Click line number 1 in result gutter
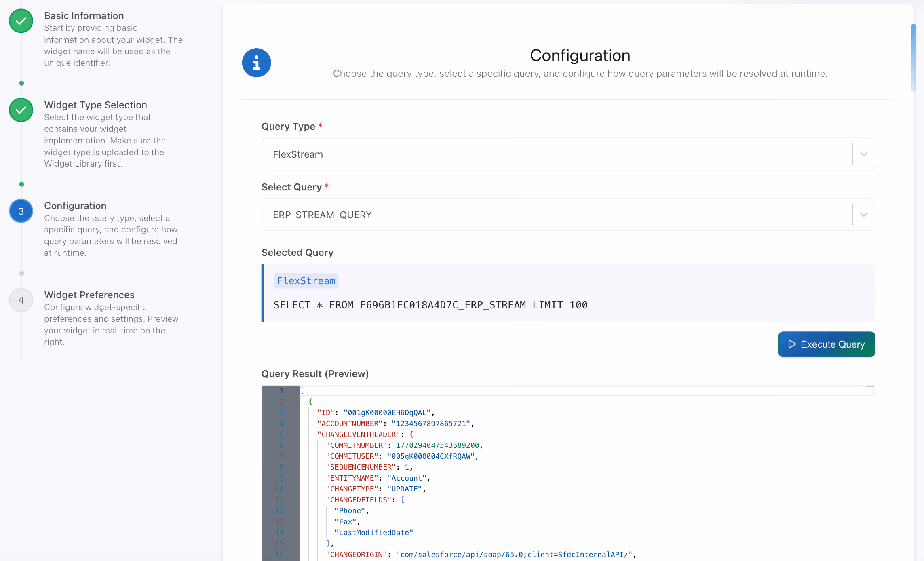Screen dimensions: 924x561 [x=282, y=391]
